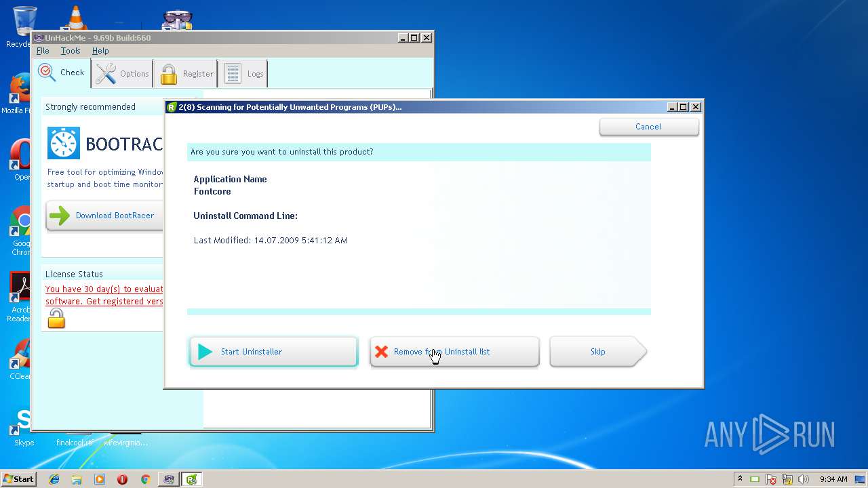The height and width of the screenshot is (488, 868).
Task: Open the Tools menu
Action: [71, 51]
